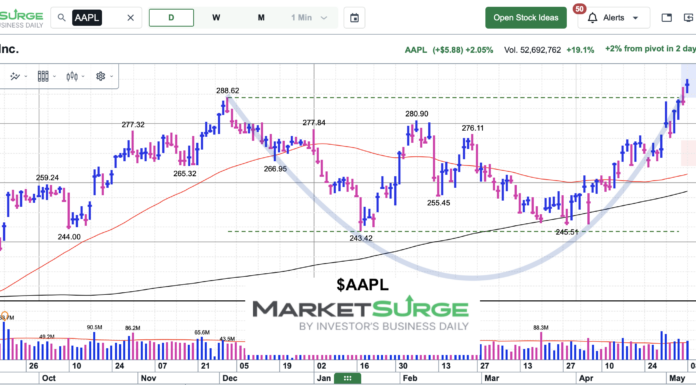Switch to the Weekly (W) chart

tap(216, 18)
